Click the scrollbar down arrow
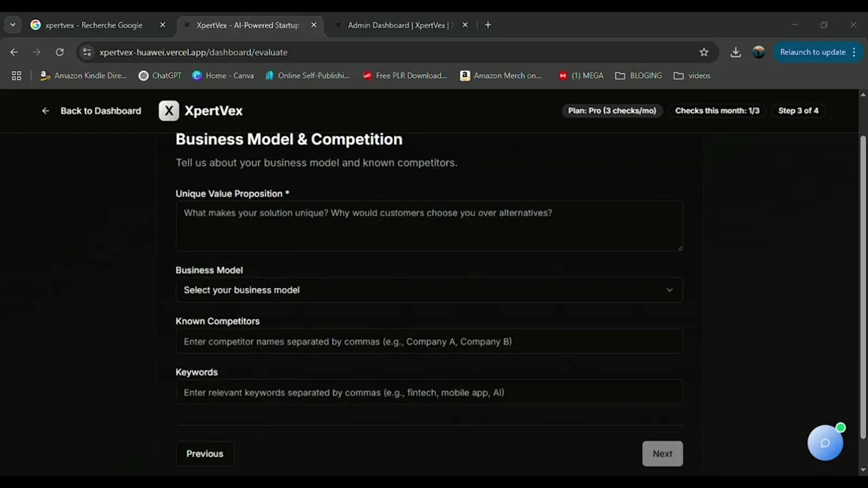The image size is (868, 488). (863, 470)
